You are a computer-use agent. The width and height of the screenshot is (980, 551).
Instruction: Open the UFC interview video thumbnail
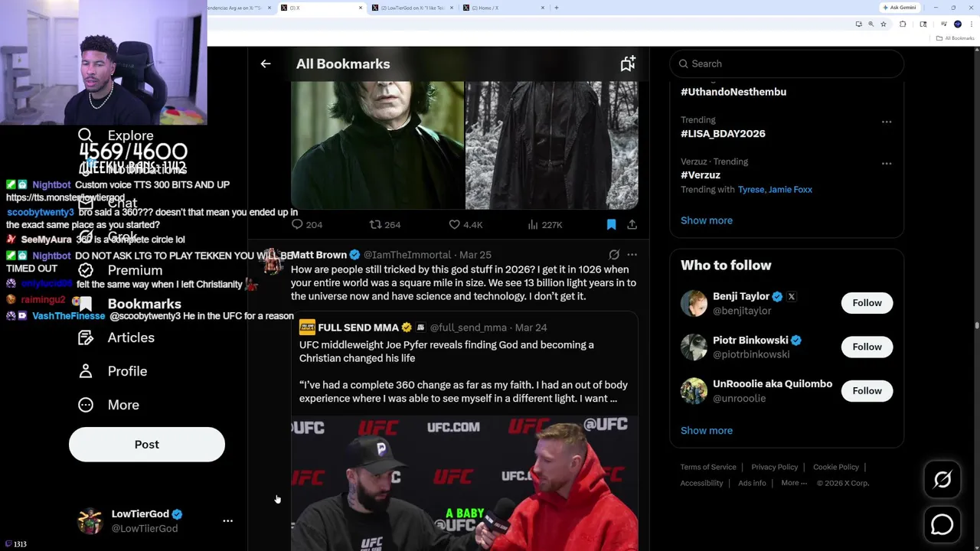[464, 484]
